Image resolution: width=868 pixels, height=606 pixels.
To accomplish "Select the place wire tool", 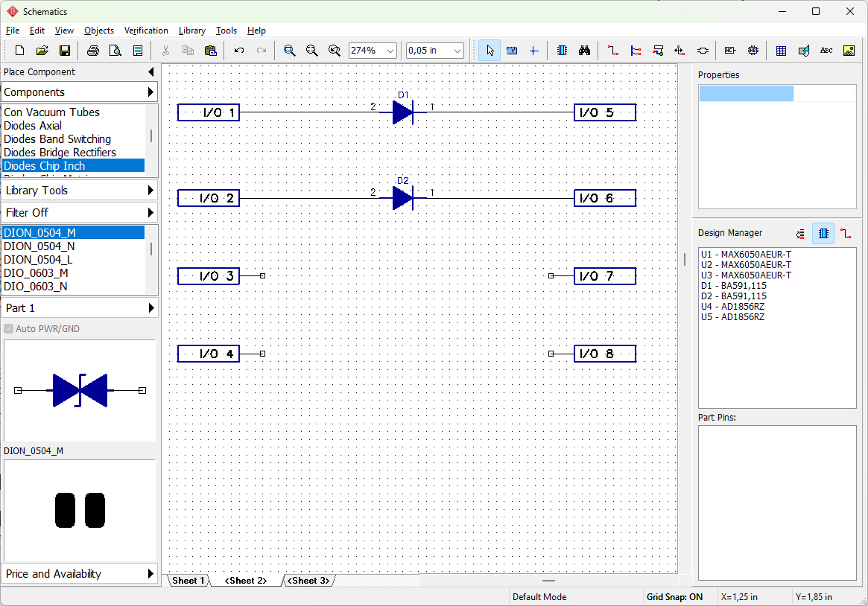I will click(612, 51).
